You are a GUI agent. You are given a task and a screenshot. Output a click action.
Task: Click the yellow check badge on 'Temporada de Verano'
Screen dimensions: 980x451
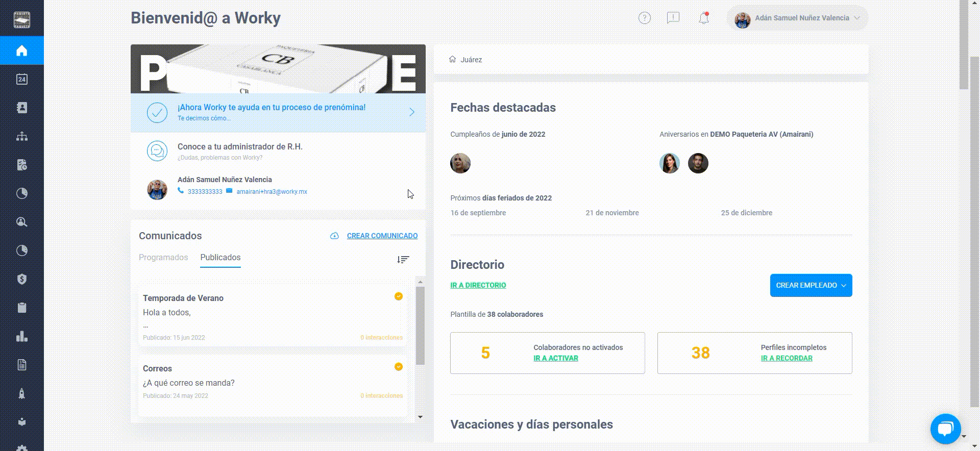(x=399, y=296)
